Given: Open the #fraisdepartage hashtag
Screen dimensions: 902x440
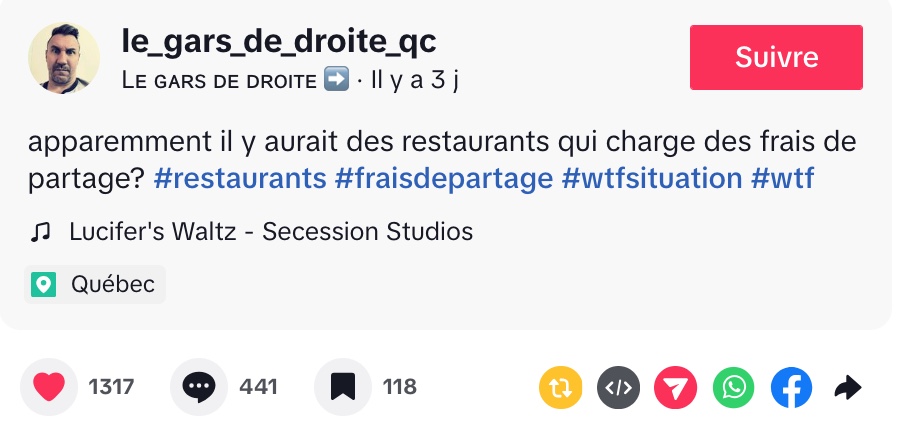Looking at the screenshot, I should (444, 179).
